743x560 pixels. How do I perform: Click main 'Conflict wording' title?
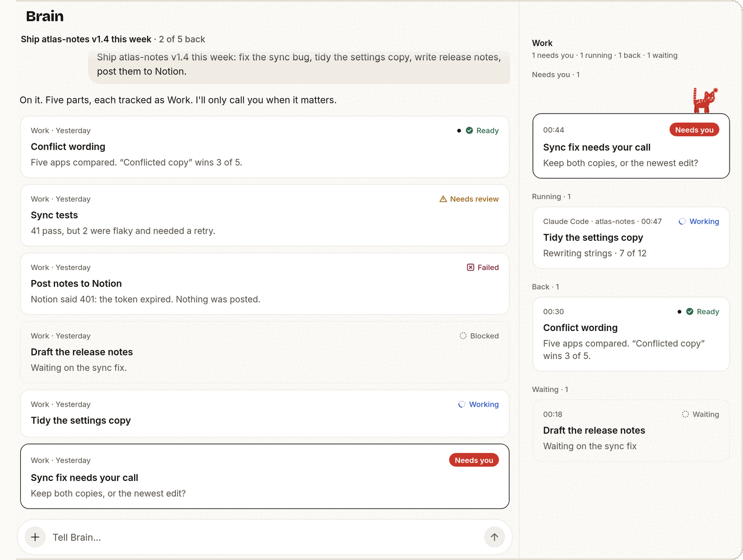[x=68, y=147]
